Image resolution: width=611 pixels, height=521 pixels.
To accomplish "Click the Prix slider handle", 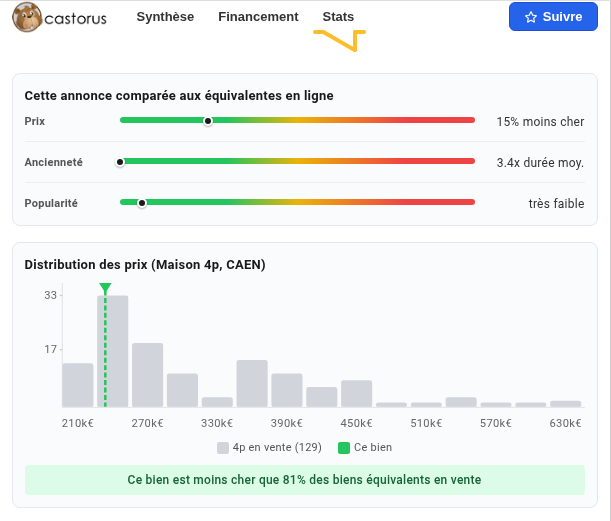I will point(208,121).
